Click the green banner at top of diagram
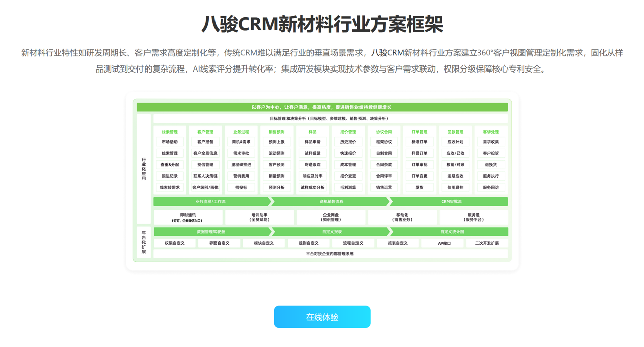The image size is (644, 347). [x=322, y=107]
